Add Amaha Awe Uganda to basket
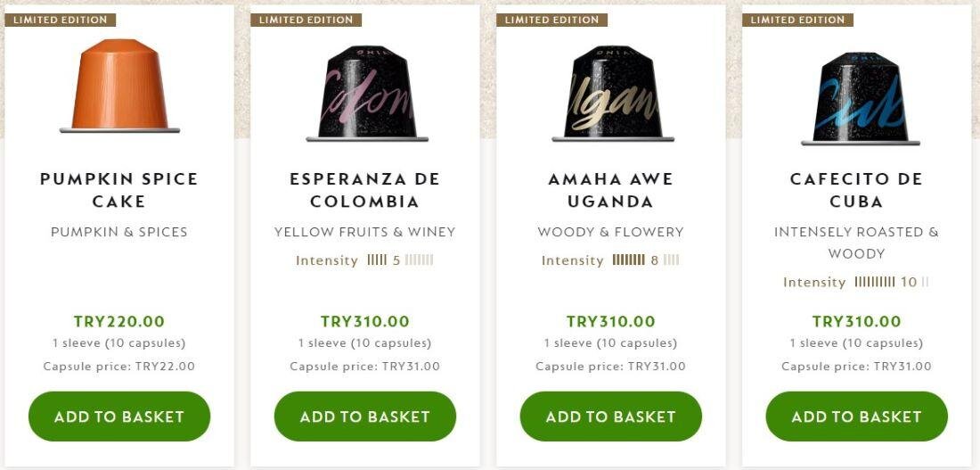The image size is (980, 470). click(611, 416)
